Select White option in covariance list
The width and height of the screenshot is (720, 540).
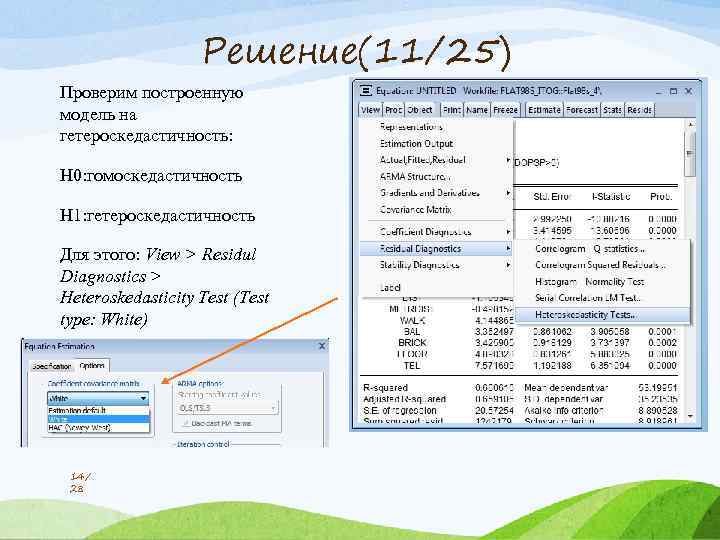coord(98,419)
